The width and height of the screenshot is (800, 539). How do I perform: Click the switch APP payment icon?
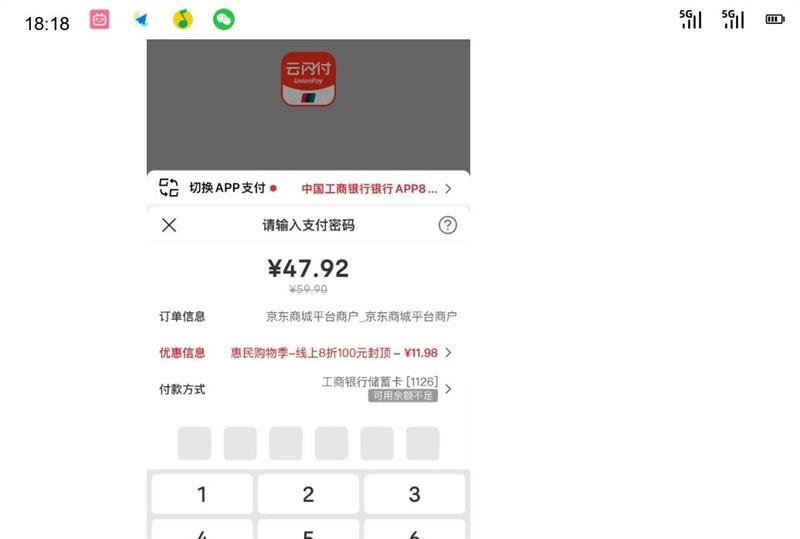tap(169, 188)
